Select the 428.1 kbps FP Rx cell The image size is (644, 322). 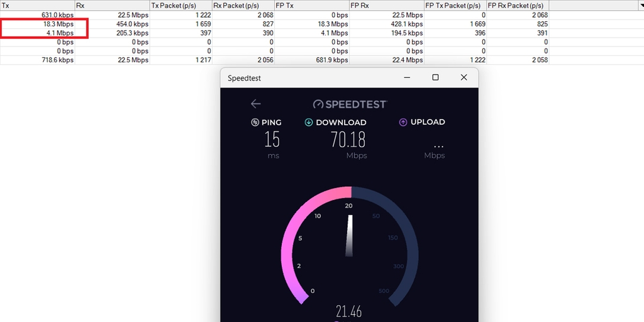(387, 25)
